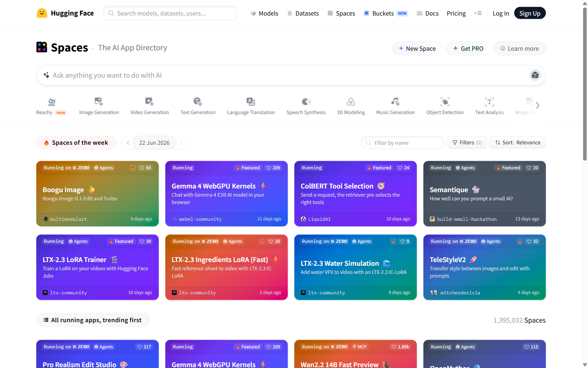Open the LTX-2.3 LoRA Trainer card
The height and width of the screenshot is (368, 588).
[x=98, y=267]
